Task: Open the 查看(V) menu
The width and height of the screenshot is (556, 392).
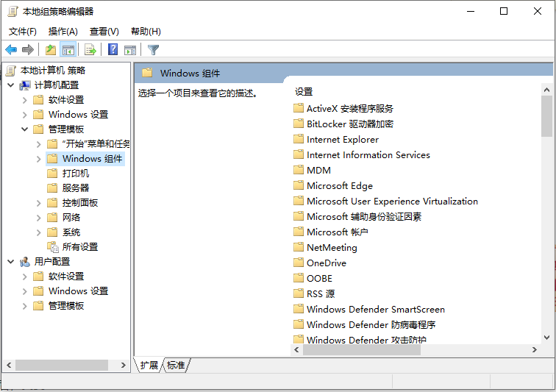Action: tap(104, 32)
